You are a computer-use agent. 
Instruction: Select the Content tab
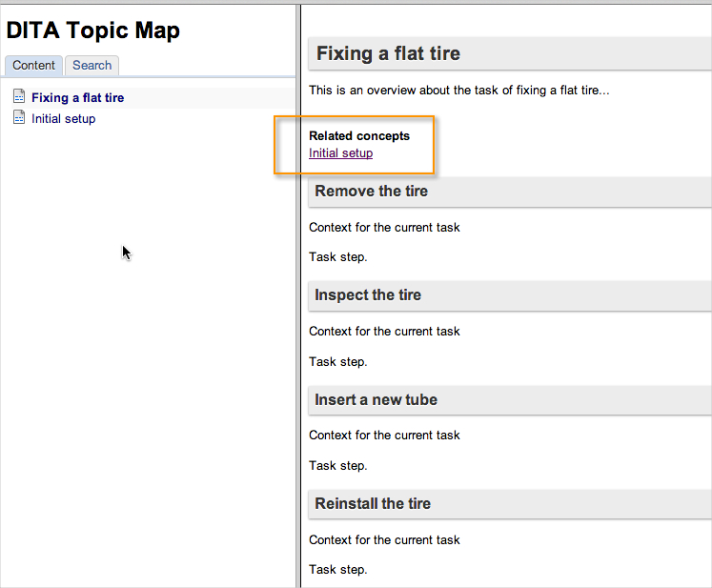[x=33, y=66]
